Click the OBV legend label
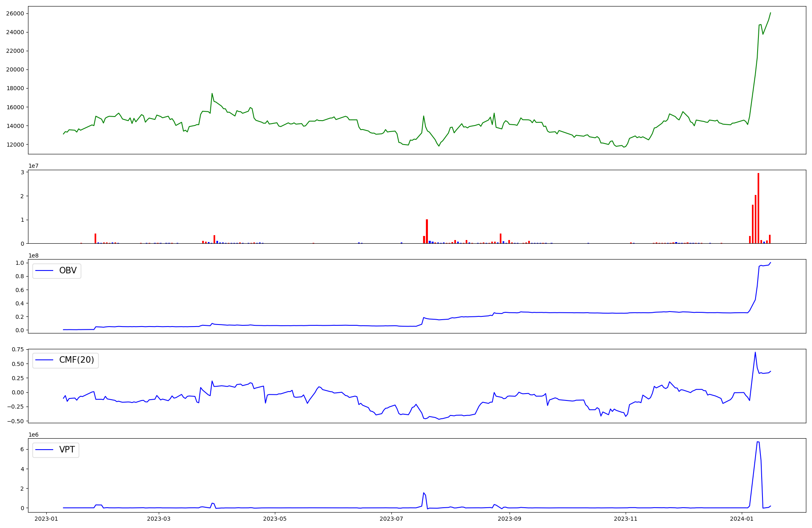 68,270
